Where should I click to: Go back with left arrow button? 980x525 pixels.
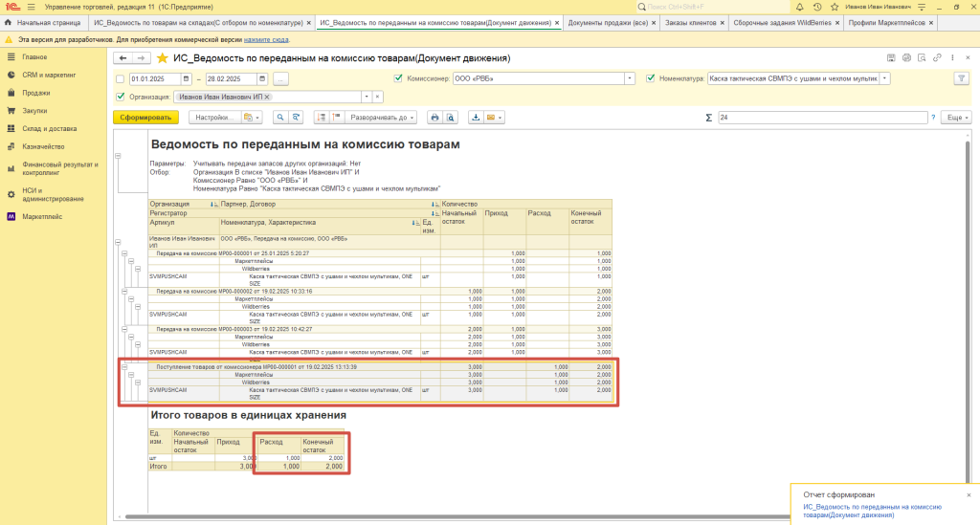[x=123, y=58]
